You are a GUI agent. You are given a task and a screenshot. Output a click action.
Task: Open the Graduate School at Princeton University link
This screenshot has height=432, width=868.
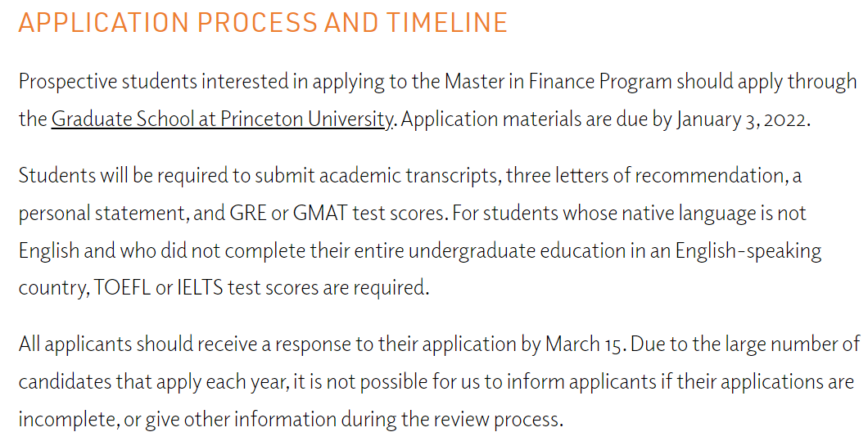pyautogui.click(x=222, y=119)
